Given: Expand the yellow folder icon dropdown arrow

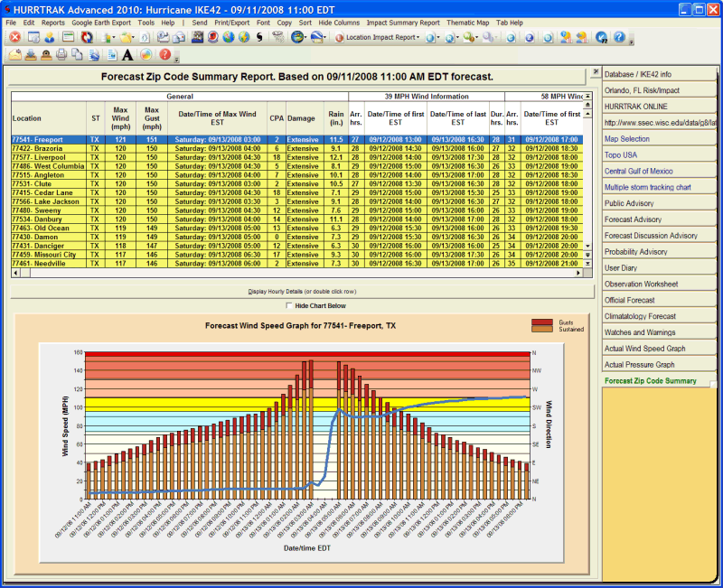Looking at the screenshot, I should pyautogui.click(x=136, y=38).
